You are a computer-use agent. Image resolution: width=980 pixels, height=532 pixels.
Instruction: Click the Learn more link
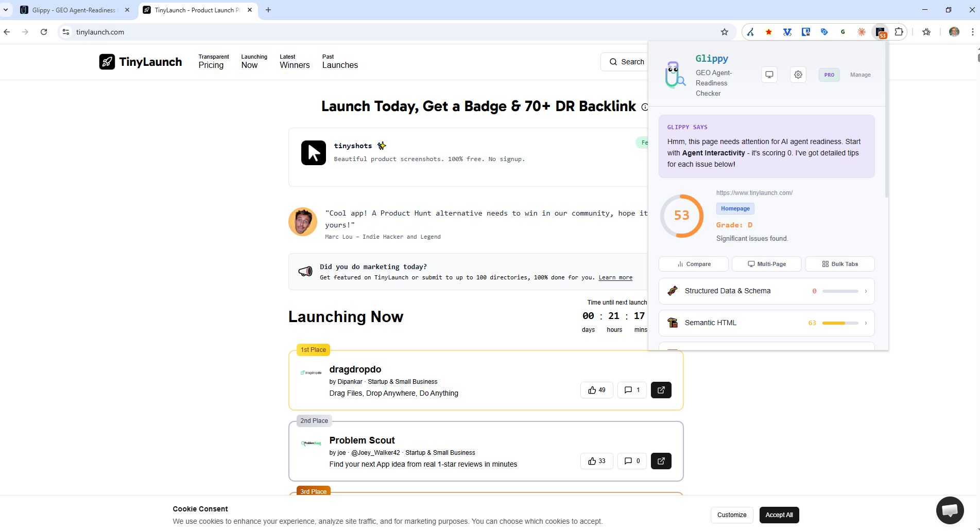pos(615,277)
